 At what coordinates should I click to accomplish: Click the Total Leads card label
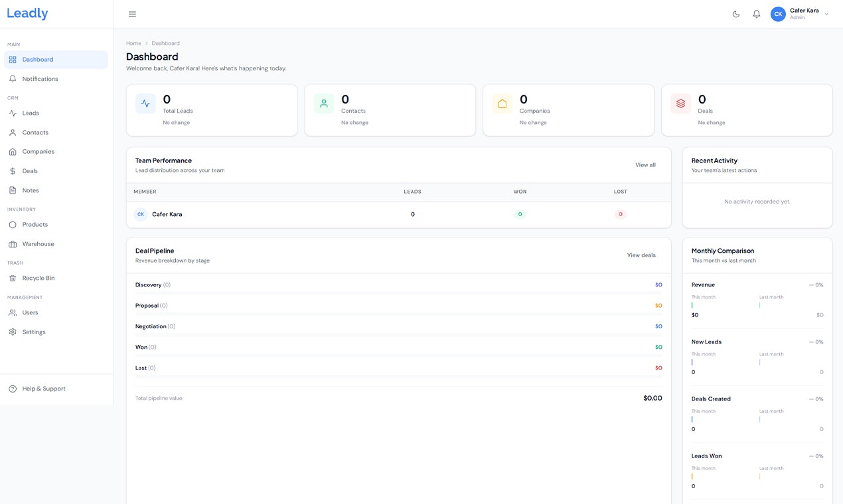178,111
